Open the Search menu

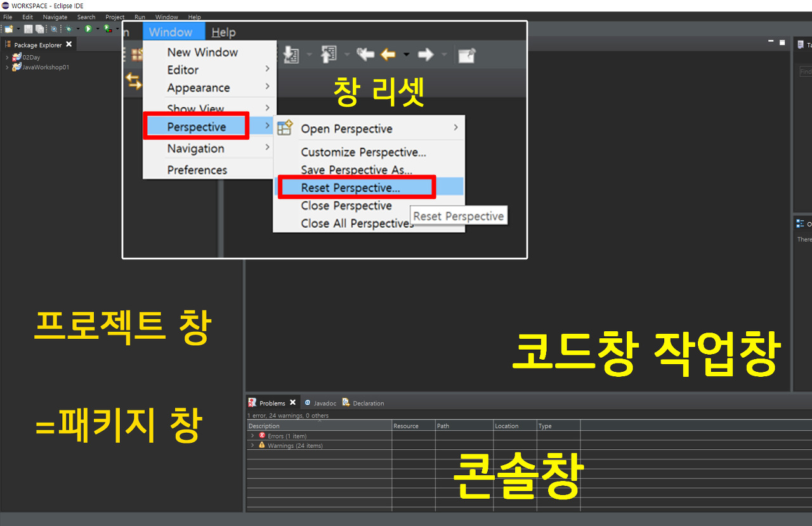pyautogui.click(x=86, y=17)
